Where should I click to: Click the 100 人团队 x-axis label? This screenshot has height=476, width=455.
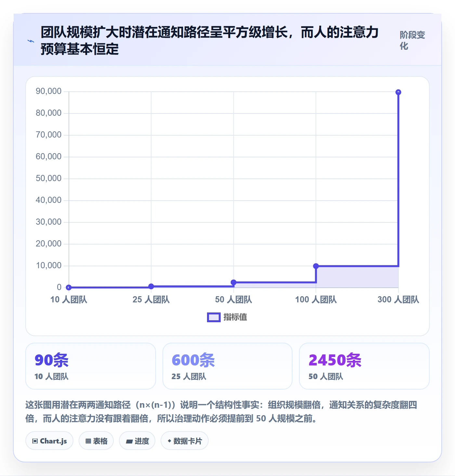(316, 299)
